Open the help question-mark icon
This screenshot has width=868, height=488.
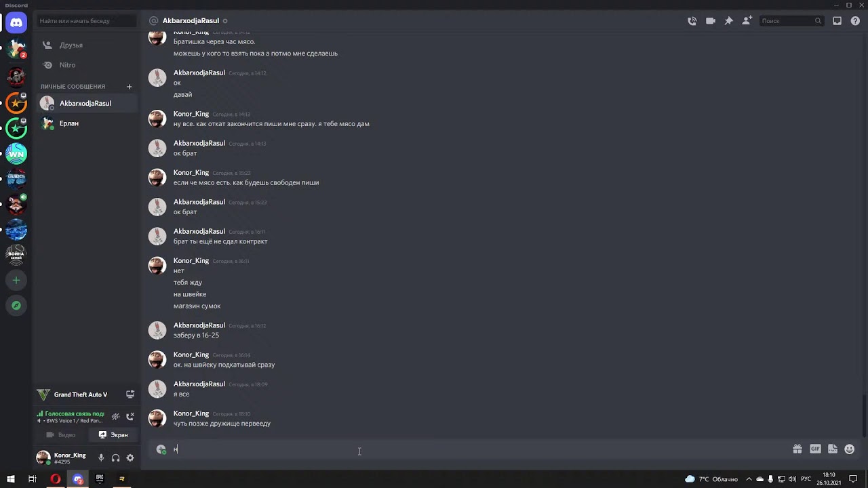click(855, 21)
